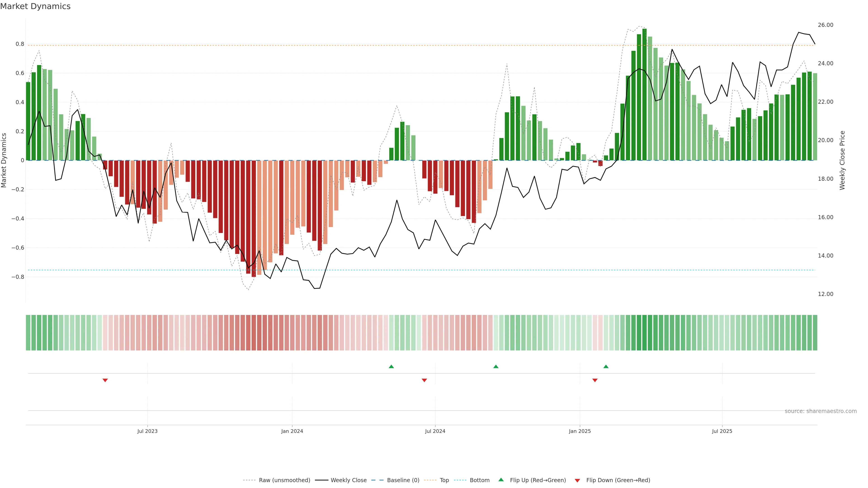Click the green Flip Up triangle in the legend
Image resolution: width=868 pixels, height=488 pixels.
coord(501,480)
